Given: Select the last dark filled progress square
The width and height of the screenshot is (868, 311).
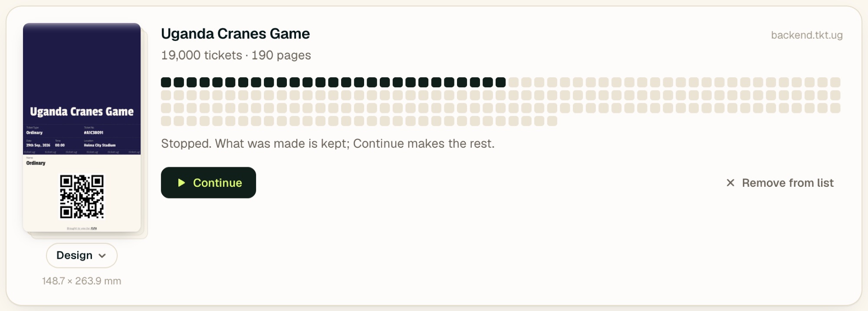Looking at the screenshot, I should click(500, 82).
